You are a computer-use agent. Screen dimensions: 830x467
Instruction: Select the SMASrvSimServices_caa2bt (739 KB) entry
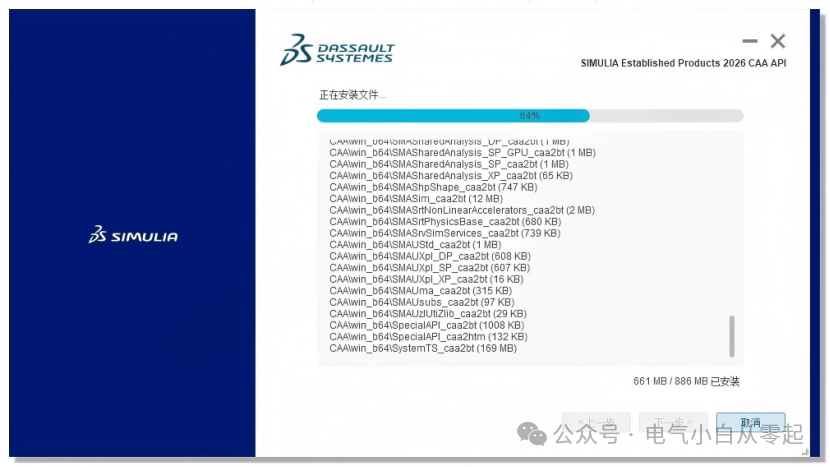point(445,234)
